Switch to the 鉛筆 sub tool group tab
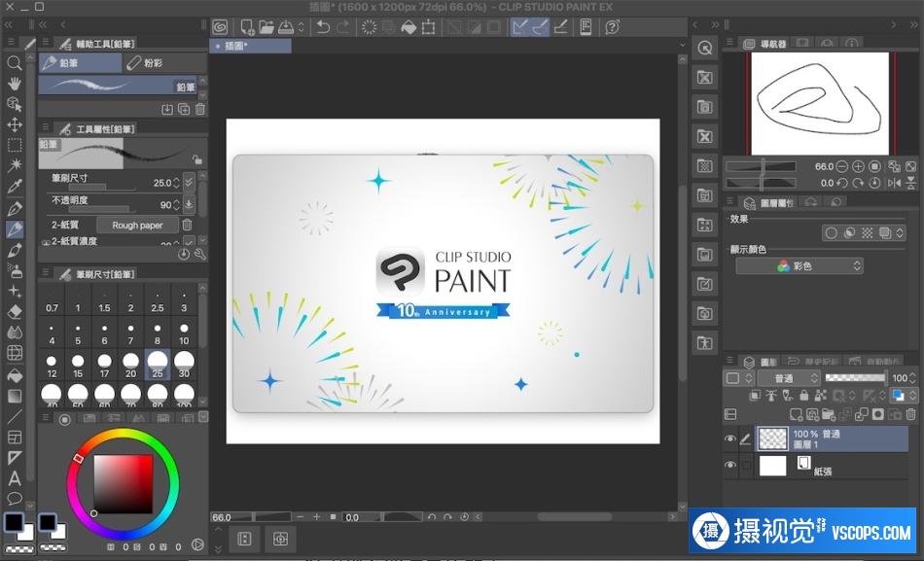 tap(80, 62)
